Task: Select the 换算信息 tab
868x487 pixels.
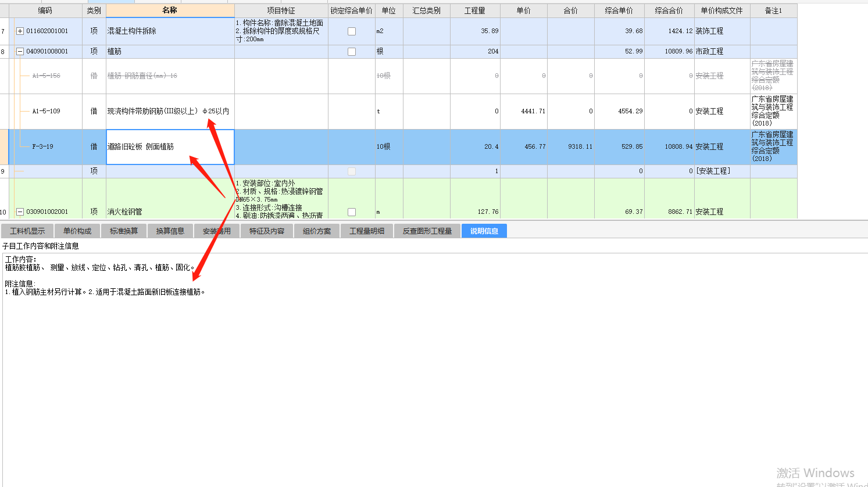Action: (170, 231)
